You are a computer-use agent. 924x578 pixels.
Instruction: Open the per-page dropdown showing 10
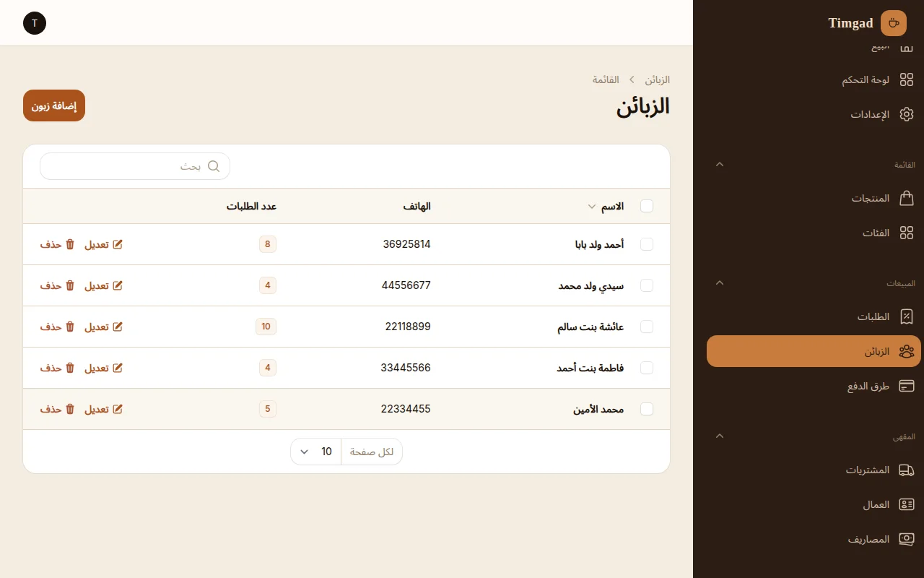(x=315, y=452)
